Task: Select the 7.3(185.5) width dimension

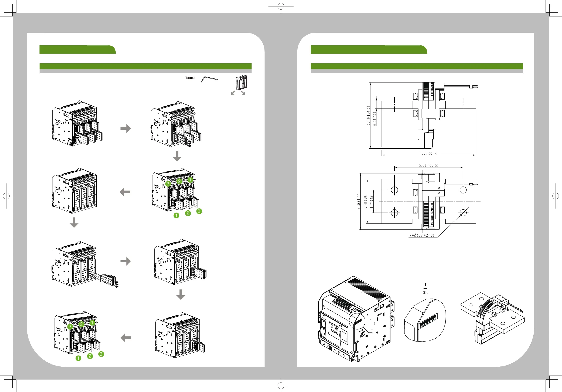Action: click(429, 153)
